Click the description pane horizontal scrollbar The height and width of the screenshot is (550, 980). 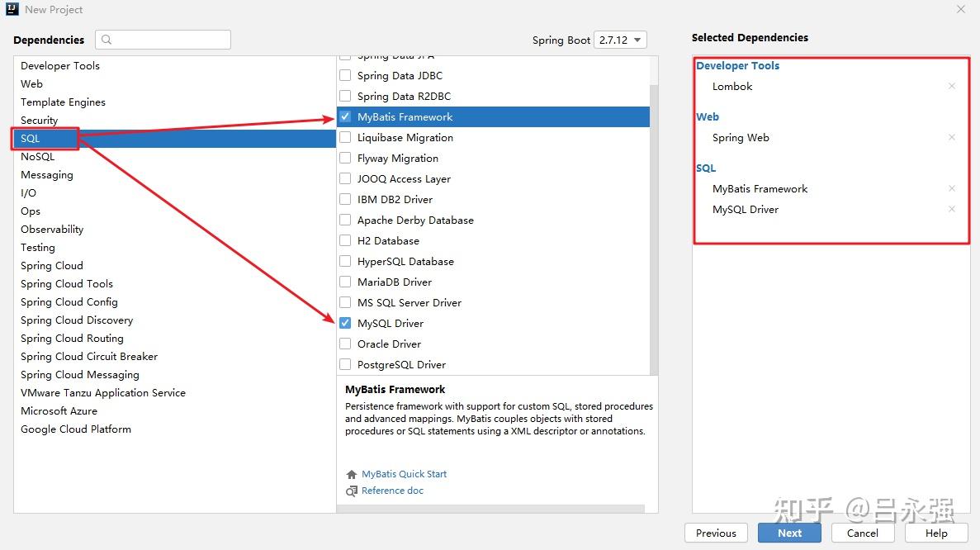[x=490, y=509]
